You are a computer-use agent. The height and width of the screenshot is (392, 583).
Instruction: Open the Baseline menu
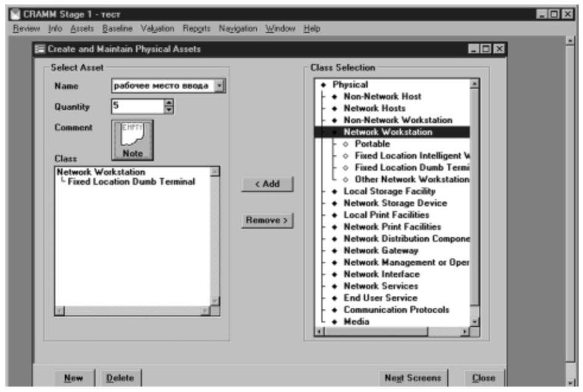117,28
